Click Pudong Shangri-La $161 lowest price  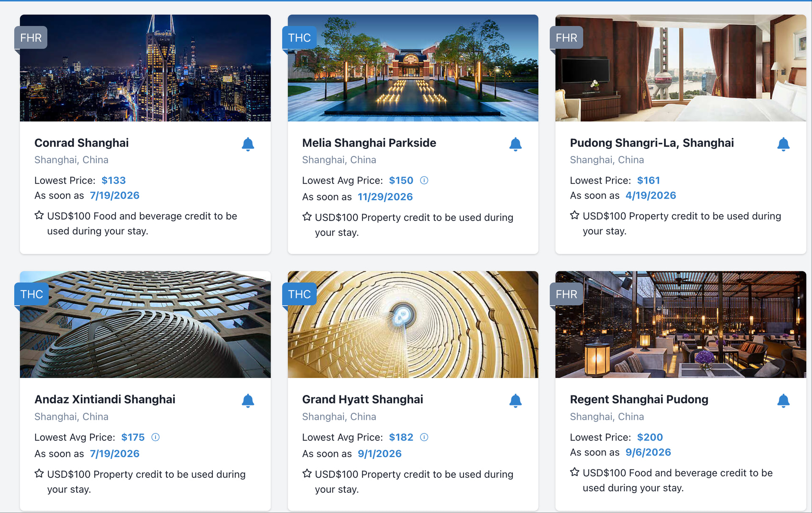tap(648, 180)
